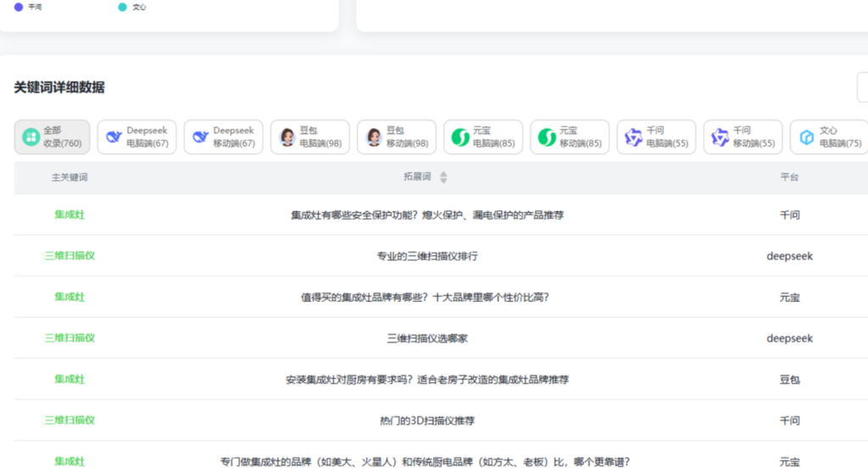
Task: Sort by the 拓展词 column arrows
Action: [x=442, y=177]
